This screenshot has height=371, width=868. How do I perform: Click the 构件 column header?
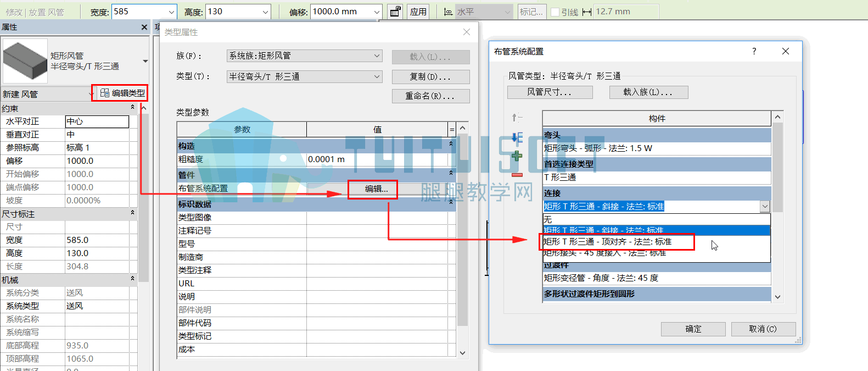pos(657,119)
